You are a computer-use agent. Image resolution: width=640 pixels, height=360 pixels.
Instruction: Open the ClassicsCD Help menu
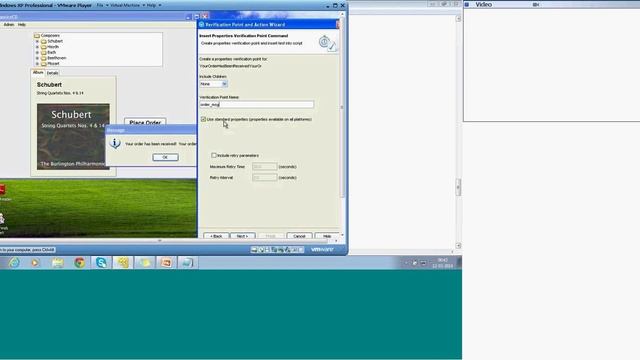[22, 25]
